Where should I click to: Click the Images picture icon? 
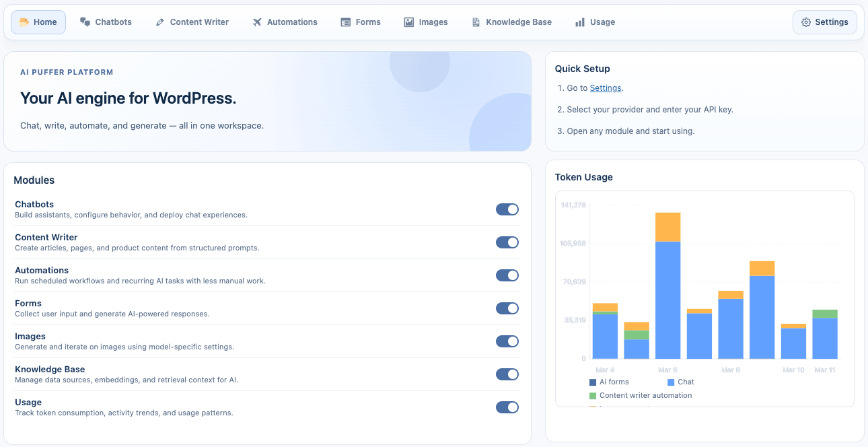pos(409,22)
